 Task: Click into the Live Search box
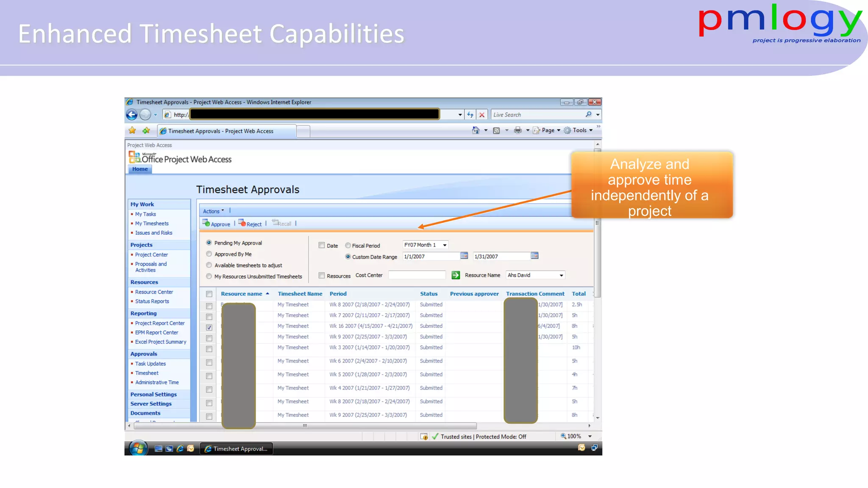point(538,115)
